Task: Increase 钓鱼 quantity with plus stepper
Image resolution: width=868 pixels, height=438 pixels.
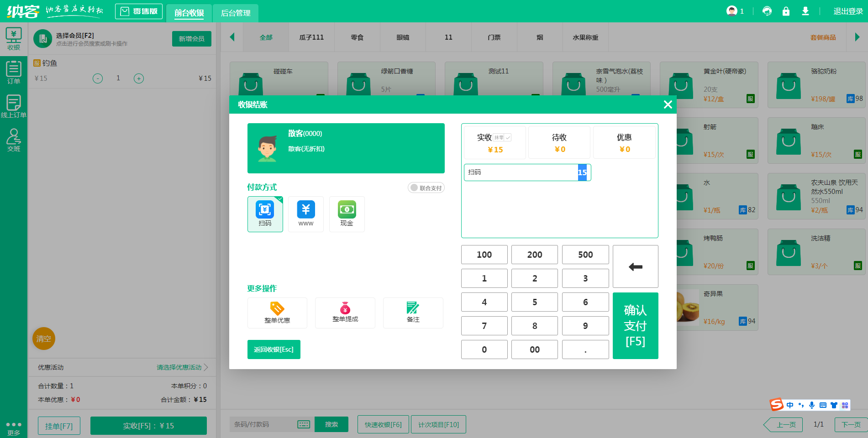Action: point(139,78)
